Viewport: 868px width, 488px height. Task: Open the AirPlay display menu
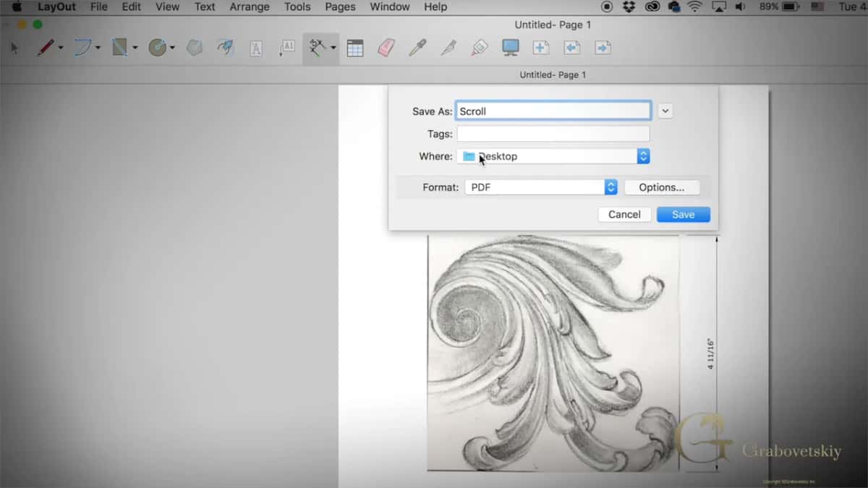719,7
